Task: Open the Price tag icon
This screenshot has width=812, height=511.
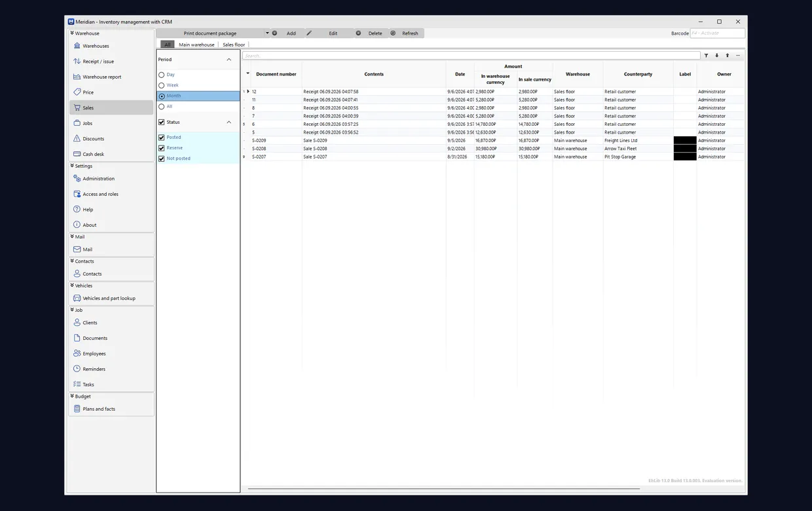Action: coord(77,92)
